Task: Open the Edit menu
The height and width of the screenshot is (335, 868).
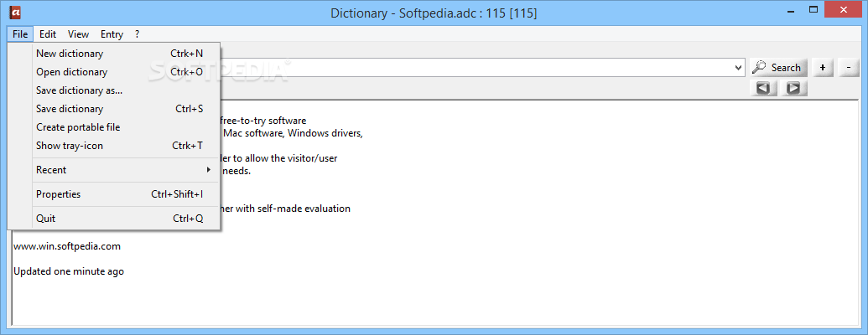Action: point(48,34)
